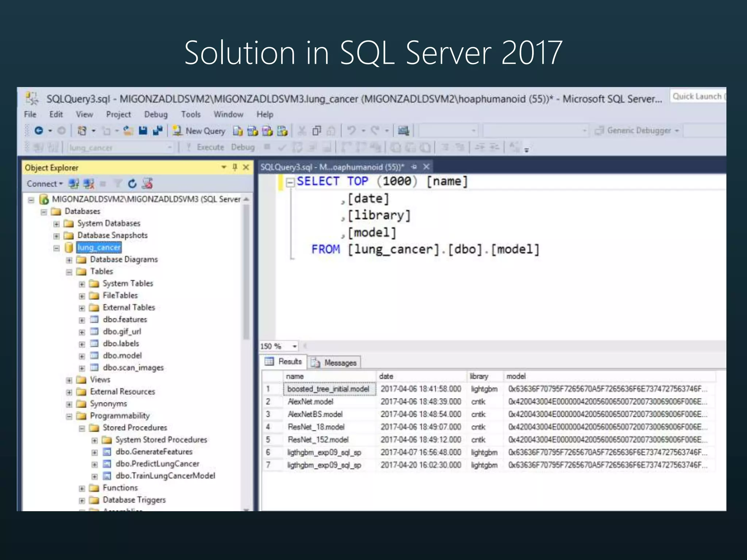The height and width of the screenshot is (560, 747).
Task: Click the Save file icon in the toolbar
Action: coord(143,131)
